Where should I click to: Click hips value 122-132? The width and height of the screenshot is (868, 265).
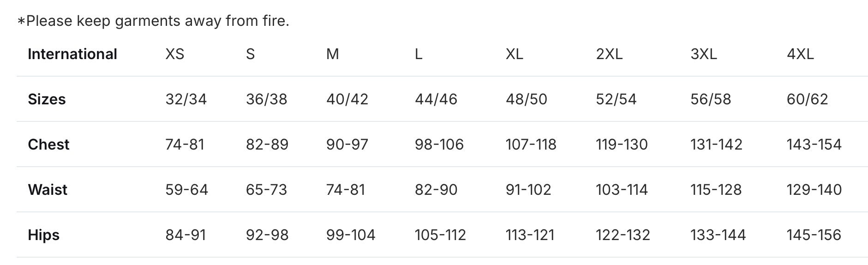click(623, 235)
